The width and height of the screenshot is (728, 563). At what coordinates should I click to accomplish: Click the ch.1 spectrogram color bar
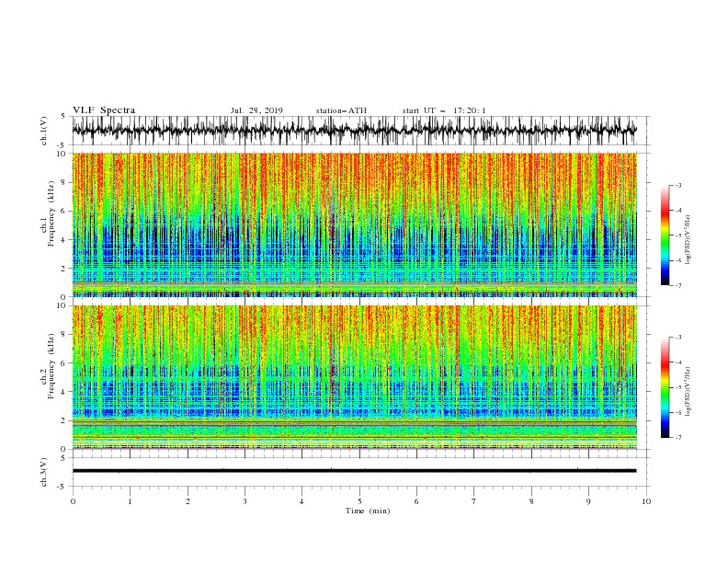coord(665,236)
